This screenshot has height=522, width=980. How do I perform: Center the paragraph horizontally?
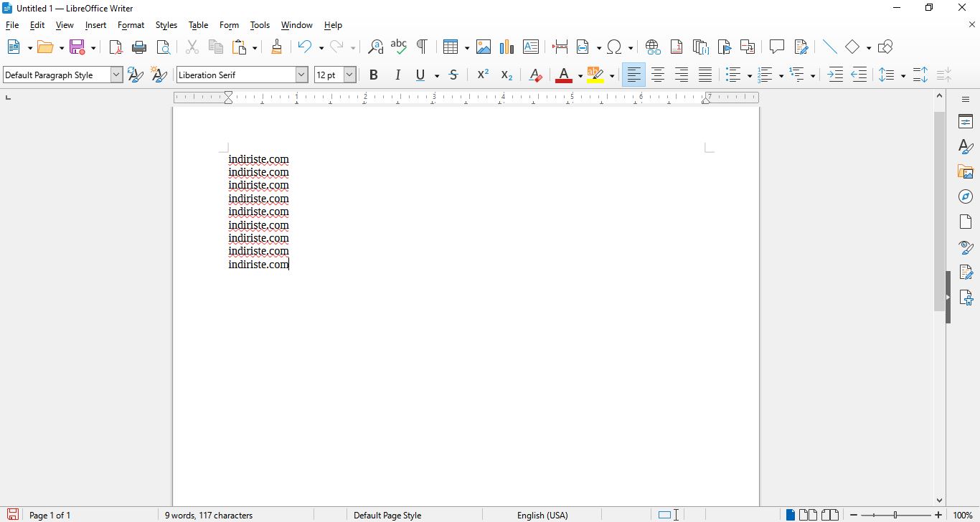pos(658,75)
